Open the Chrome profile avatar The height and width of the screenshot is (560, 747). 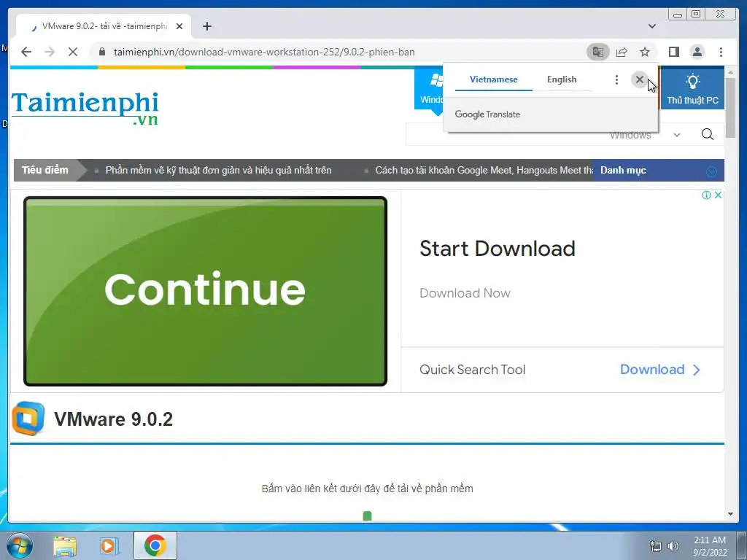click(697, 52)
